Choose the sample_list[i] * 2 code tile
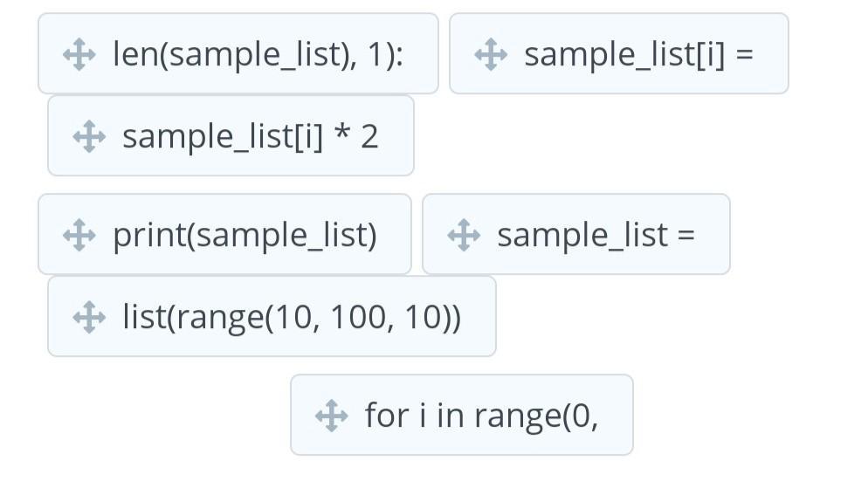Image resolution: width=868 pixels, height=495 pixels. click(x=231, y=135)
